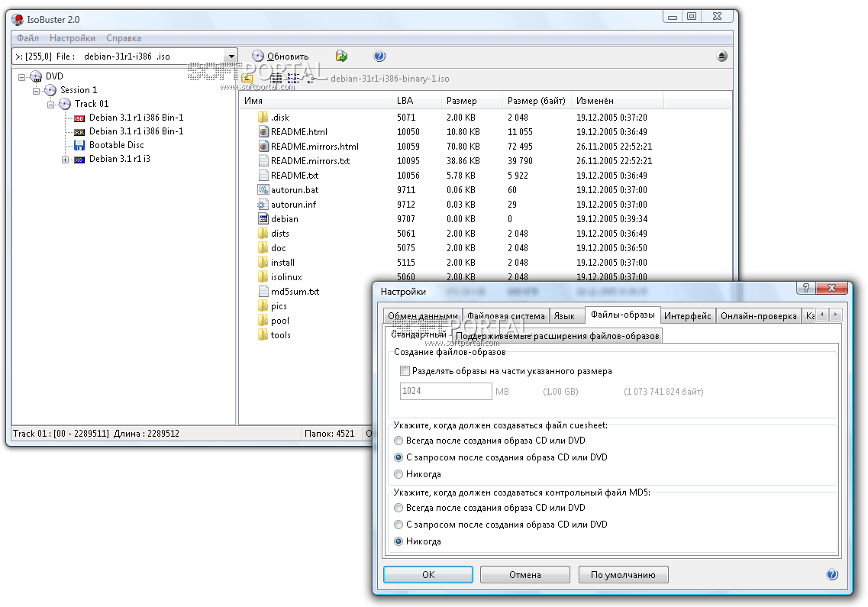Image resolution: width=868 pixels, height=607 pixels.
Task: Click the По умолчанию button
Action: (623, 575)
